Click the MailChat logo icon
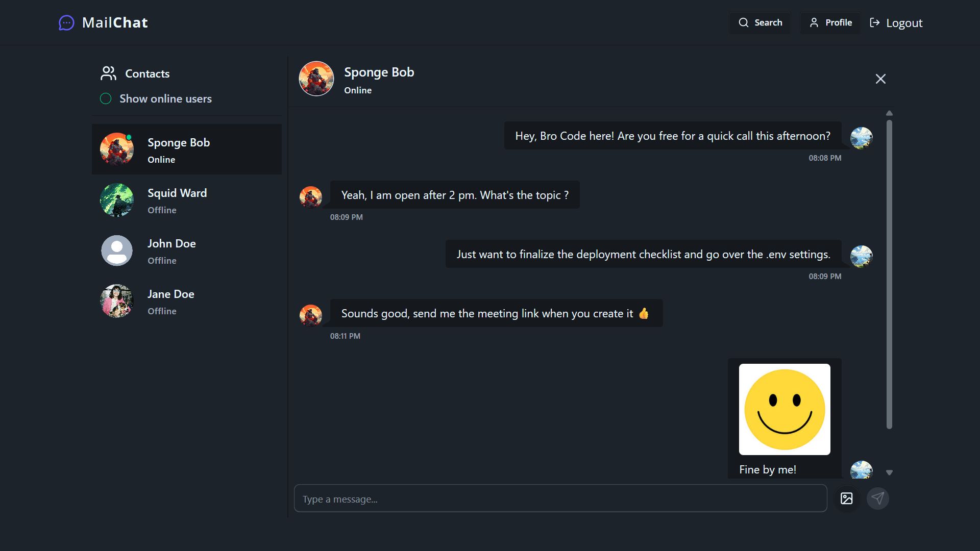The height and width of the screenshot is (551, 980). pyautogui.click(x=66, y=23)
